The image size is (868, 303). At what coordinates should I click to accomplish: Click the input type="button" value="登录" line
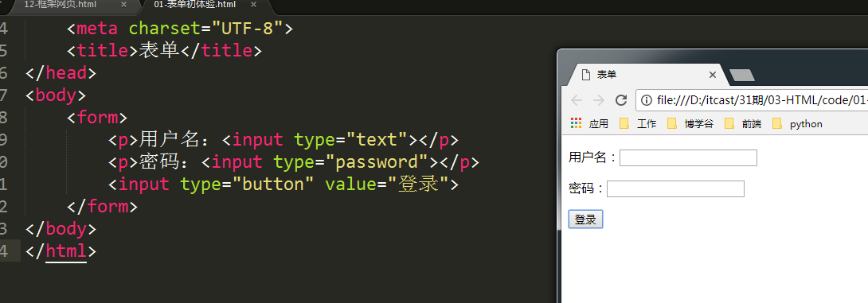[x=283, y=185]
